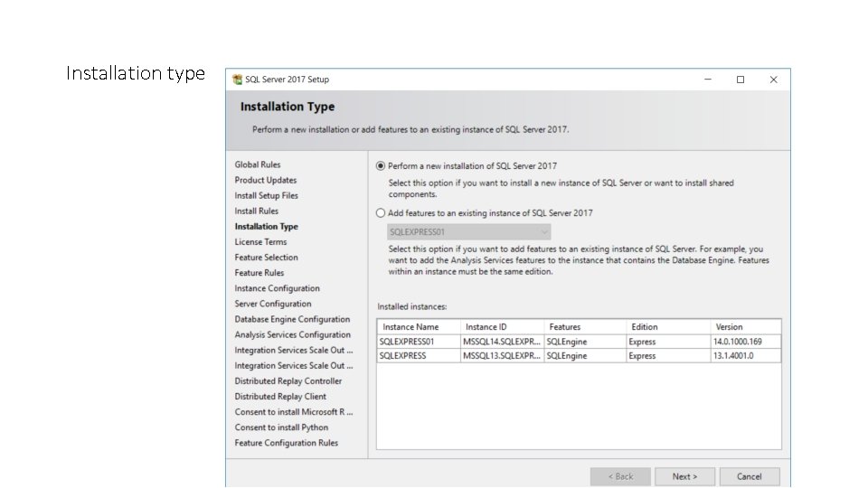Screen dimensions: 868x488
Task: Click Distributed Replay Controller step
Action: 288,381
